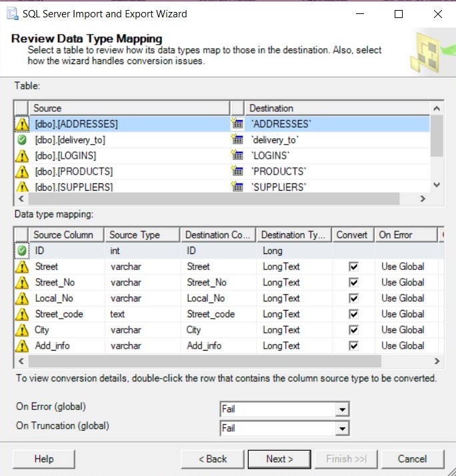Click the Destination Ty... column header

point(294,235)
